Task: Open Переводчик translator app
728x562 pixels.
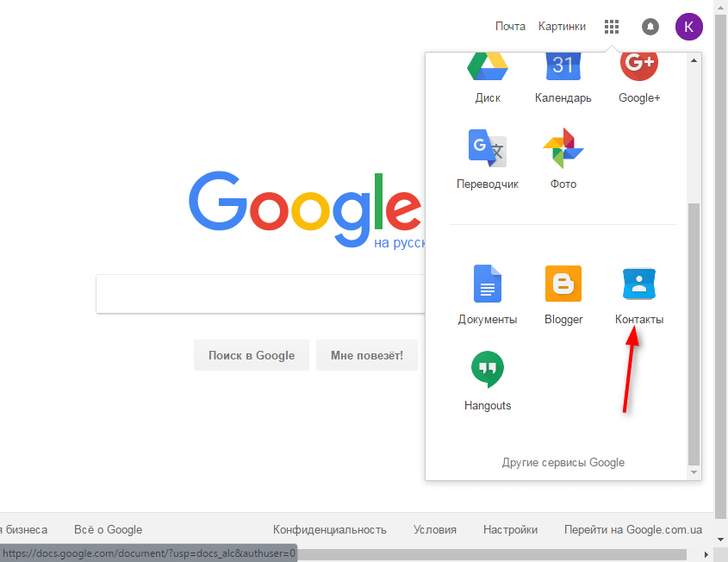Action: [x=488, y=155]
